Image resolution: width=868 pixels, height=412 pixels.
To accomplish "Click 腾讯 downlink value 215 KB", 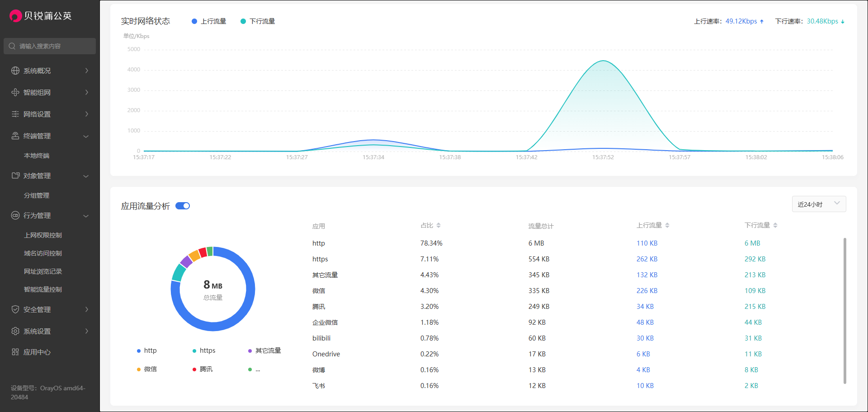I will click(x=755, y=307).
